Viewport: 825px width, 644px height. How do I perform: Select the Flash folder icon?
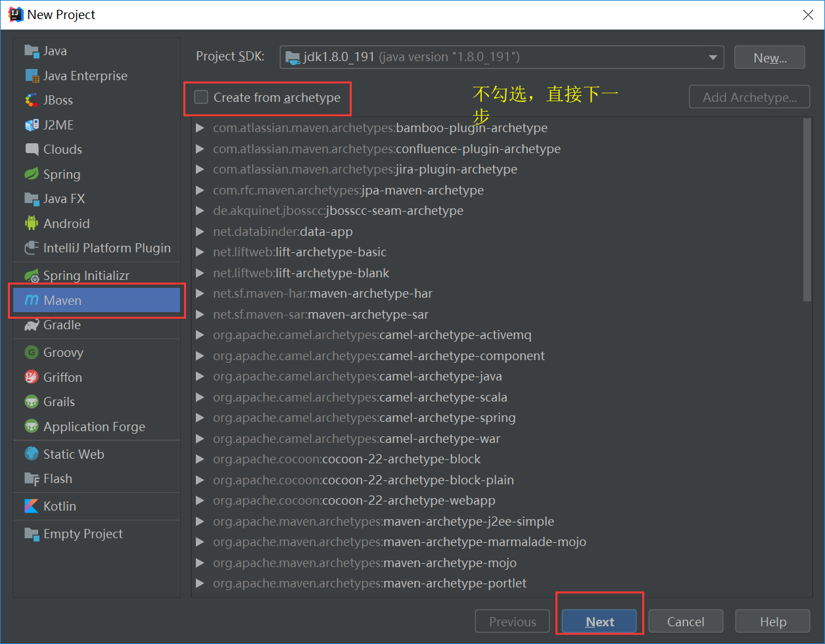[x=32, y=478]
